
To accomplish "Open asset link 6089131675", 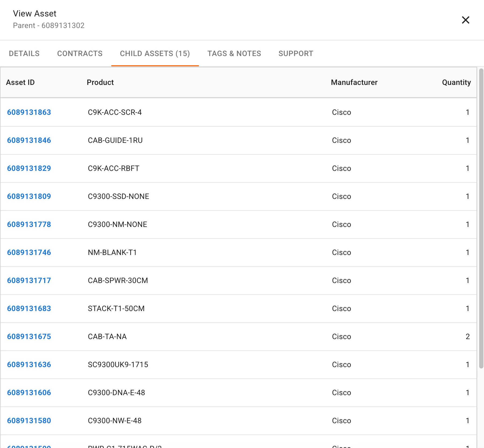I will point(29,336).
